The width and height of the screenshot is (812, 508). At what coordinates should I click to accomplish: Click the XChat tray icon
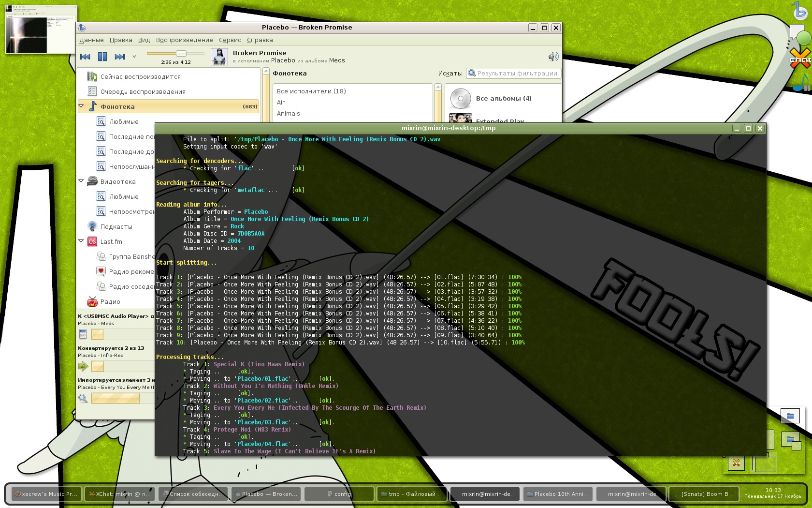800,58
